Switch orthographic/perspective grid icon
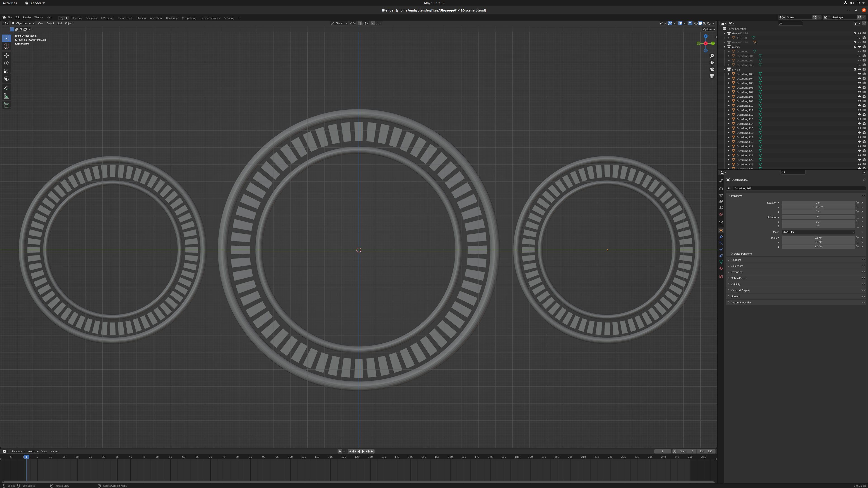This screenshot has height=488, width=868. (712, 76)
